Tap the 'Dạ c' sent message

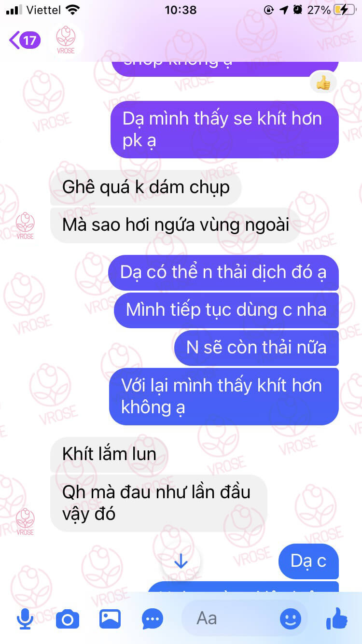coord(309,561)
